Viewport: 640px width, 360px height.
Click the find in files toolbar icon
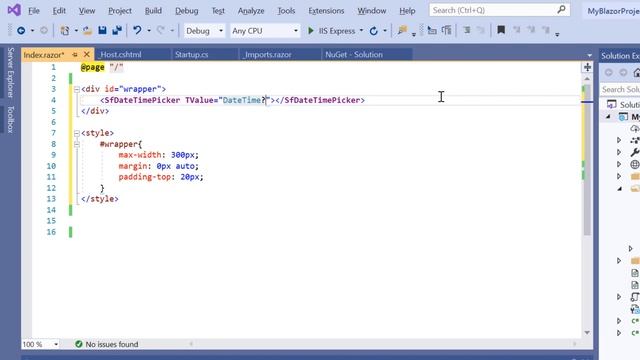(x=402, y=30)
